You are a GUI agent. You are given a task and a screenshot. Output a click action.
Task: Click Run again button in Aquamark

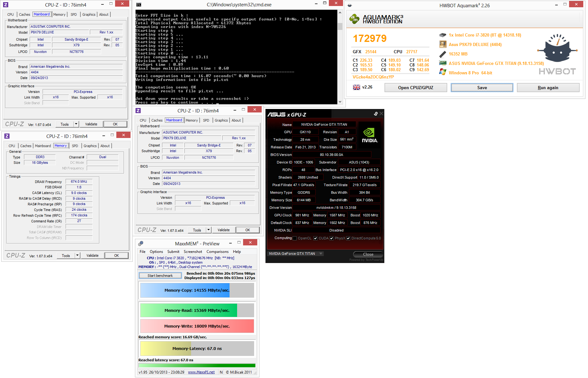point(548,88)
